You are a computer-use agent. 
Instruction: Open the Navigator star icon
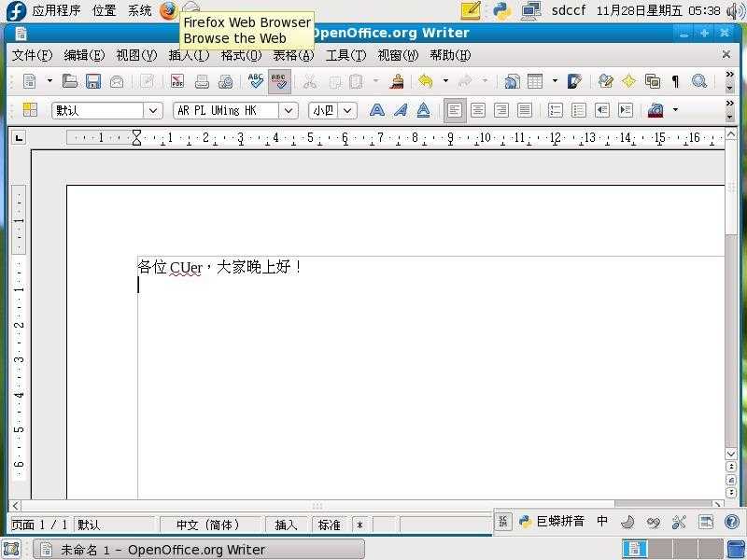point(628,81)
